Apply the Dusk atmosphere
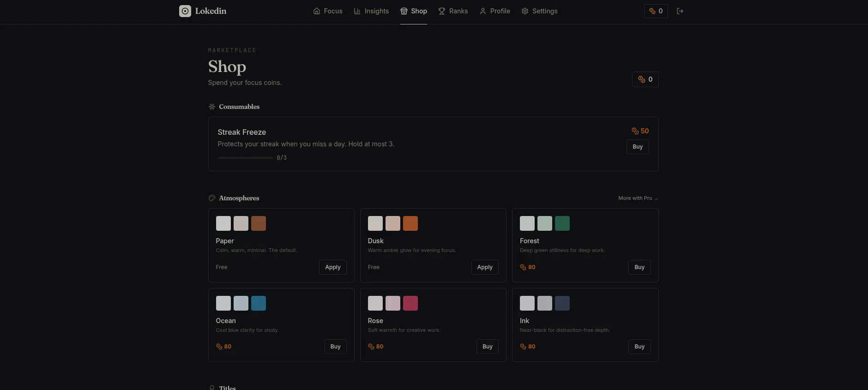 pyautogui.click(x=485, y=267)
